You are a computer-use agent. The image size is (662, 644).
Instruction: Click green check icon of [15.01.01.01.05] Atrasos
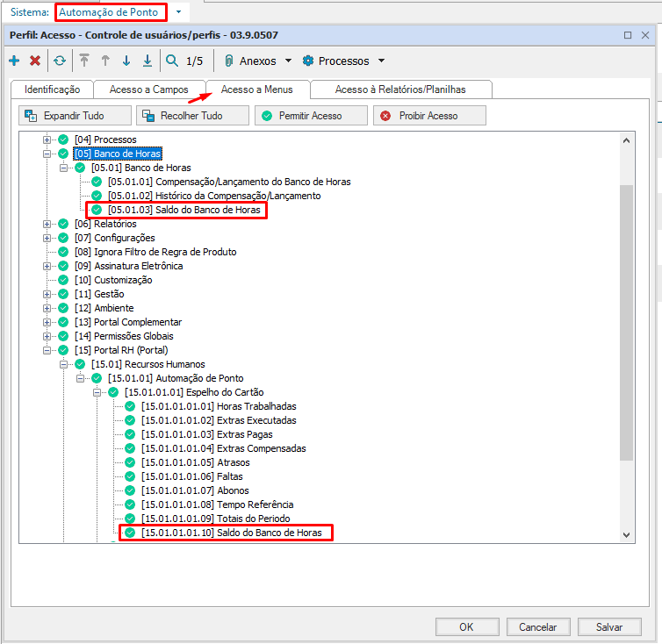tap(130, 462)
